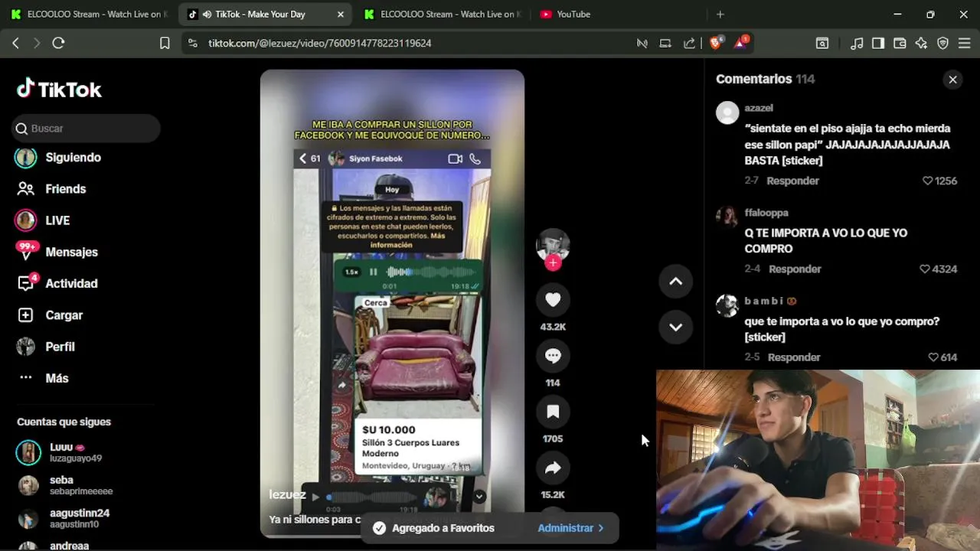This screenshot has width=980, height=551.
Task: Reload the page
Action: click(58, 43)
